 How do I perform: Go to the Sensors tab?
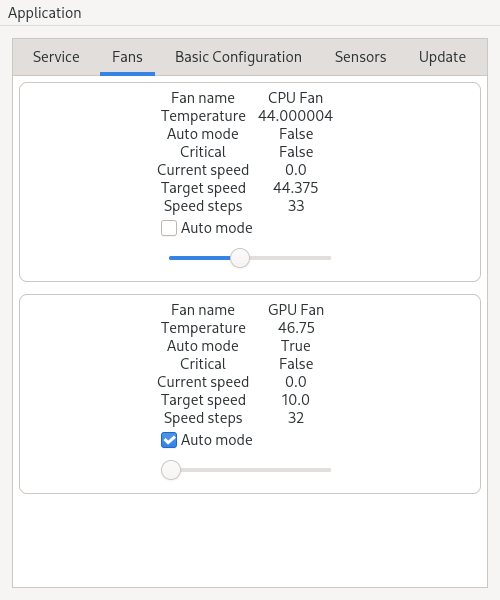(x=360, y=57)
